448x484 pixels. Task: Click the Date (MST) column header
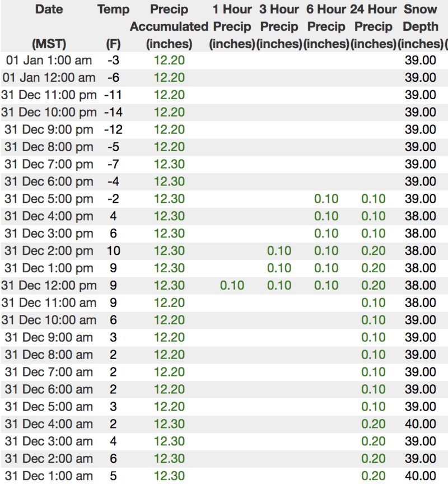click(48, 26)
